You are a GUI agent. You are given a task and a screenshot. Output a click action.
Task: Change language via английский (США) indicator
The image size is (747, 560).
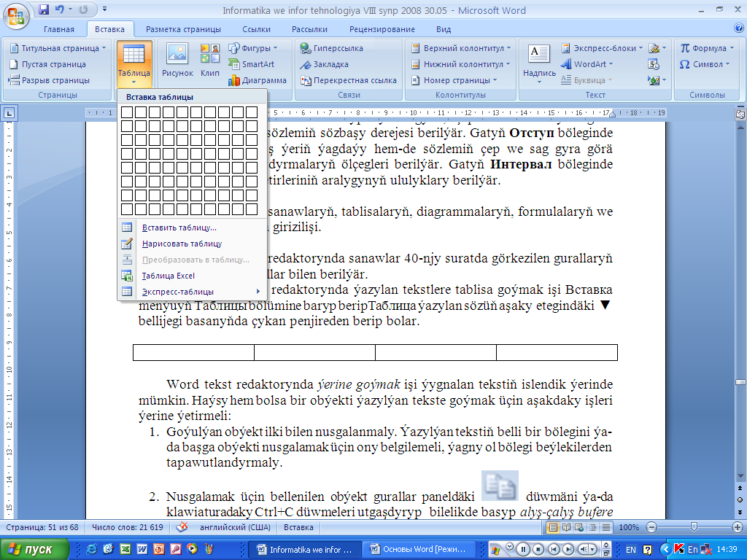pos(236,527)
